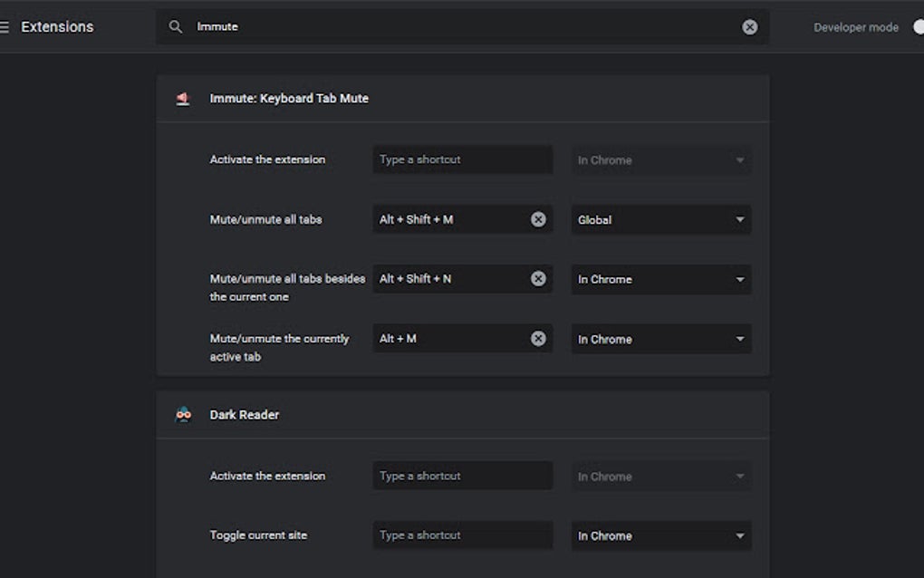
Task: Remove the Alt + Shift + N shortcut
Action: (538, 279)
